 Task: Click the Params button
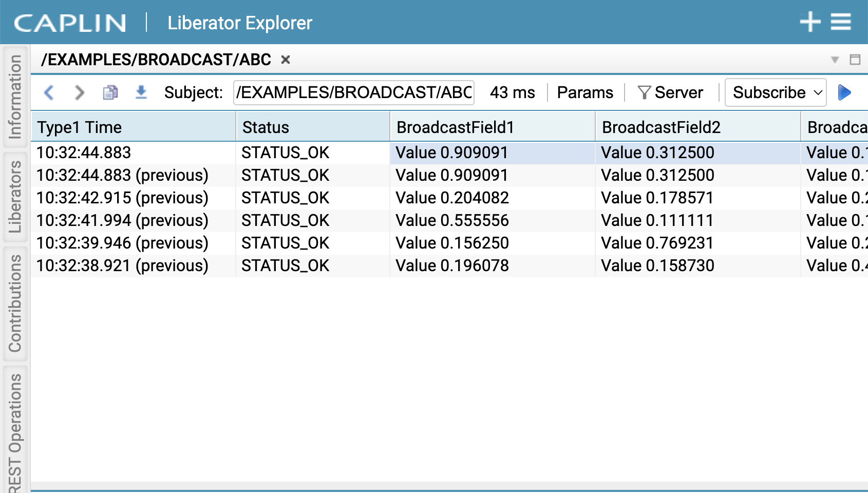coord(585,92)
